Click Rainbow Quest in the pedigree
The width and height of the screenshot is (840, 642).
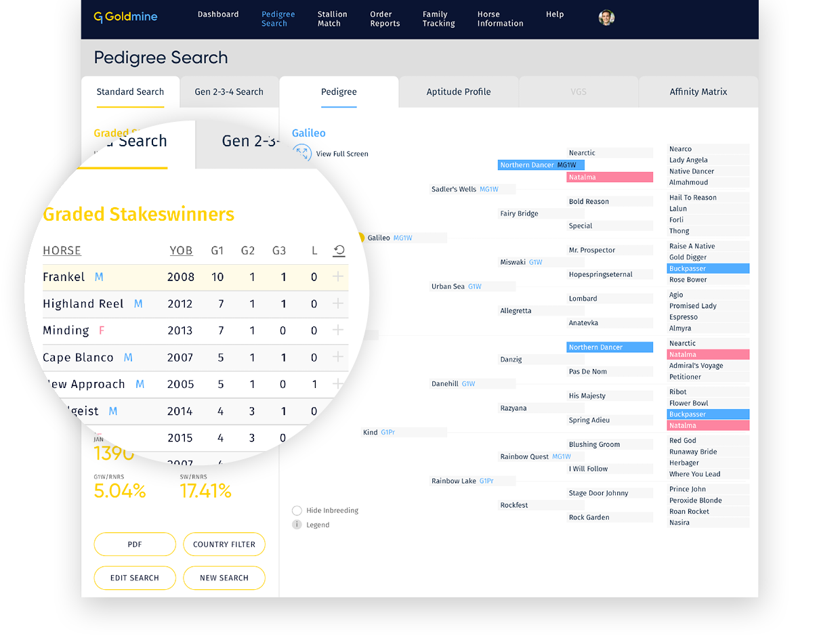click(x=541, y=457)
